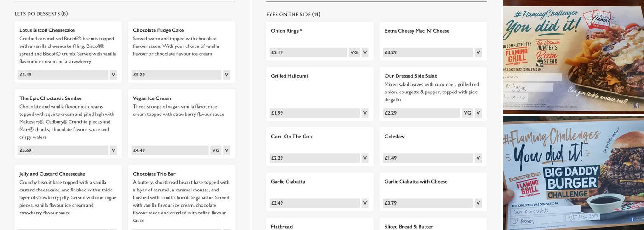The image size is (644, 230).
Task: Select the £2.19 price bar
Action: pos(308,52)
